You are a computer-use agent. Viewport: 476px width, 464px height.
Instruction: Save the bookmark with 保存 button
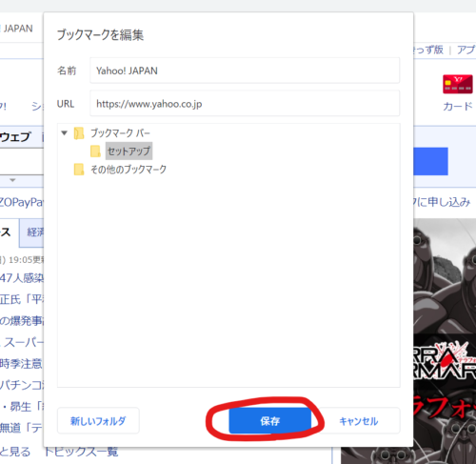[x=270, y=421]
